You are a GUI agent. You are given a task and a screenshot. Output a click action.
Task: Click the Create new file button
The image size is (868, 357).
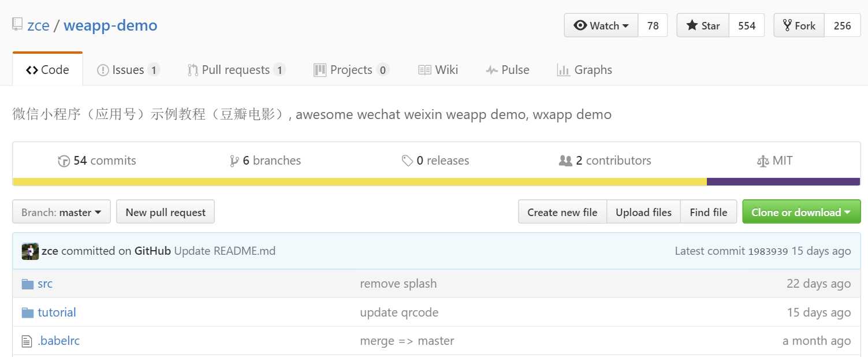pos(562,212)
